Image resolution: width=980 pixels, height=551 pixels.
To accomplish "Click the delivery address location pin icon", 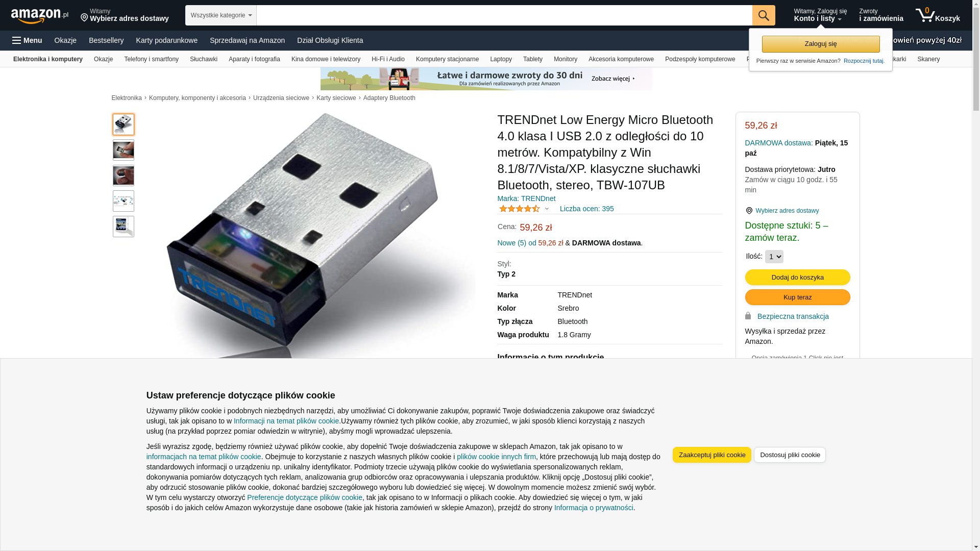I will 84,18.
